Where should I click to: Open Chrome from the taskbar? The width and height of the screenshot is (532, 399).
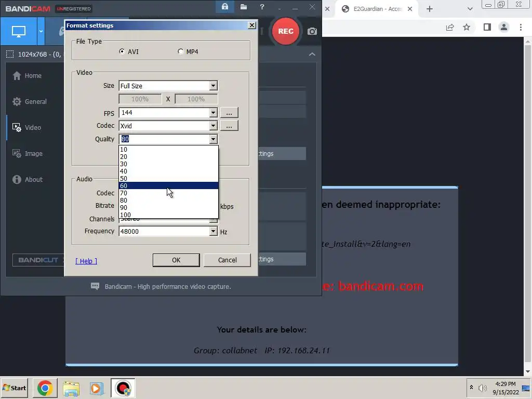click(45, 388)
